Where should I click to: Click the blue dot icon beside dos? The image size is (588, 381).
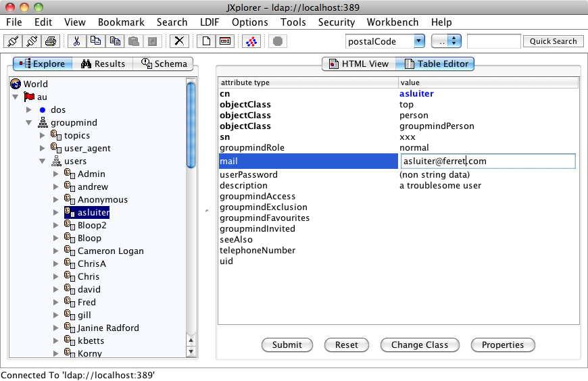click(x=43, y=110)
